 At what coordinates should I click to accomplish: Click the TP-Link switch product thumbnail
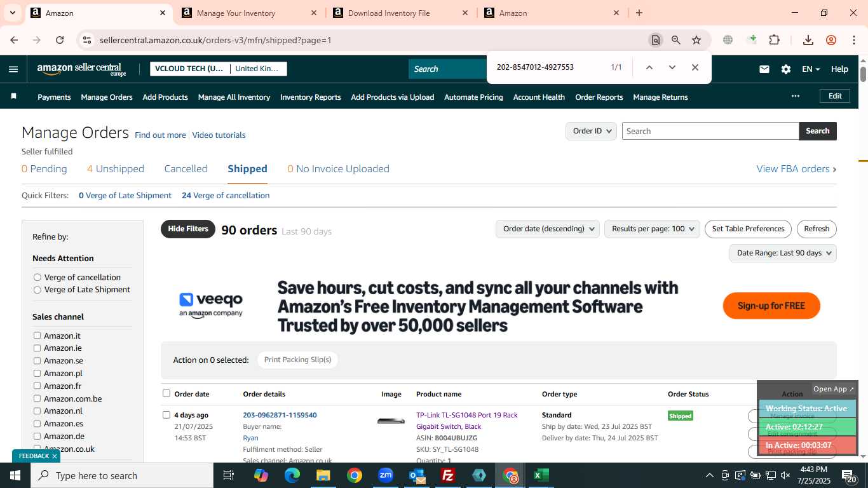[391, 421]
